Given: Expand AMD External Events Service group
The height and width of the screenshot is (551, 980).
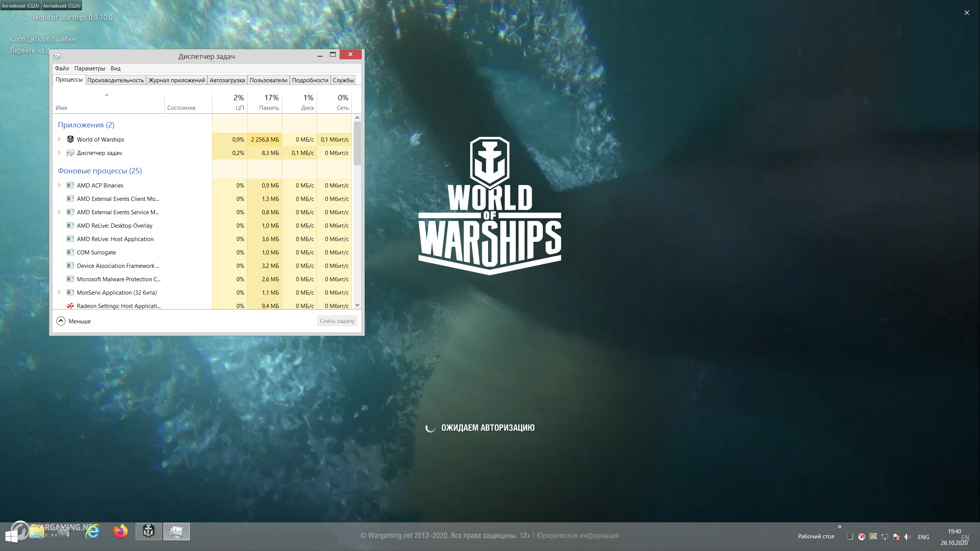Looking at the screenshot, I should point(59,212).
